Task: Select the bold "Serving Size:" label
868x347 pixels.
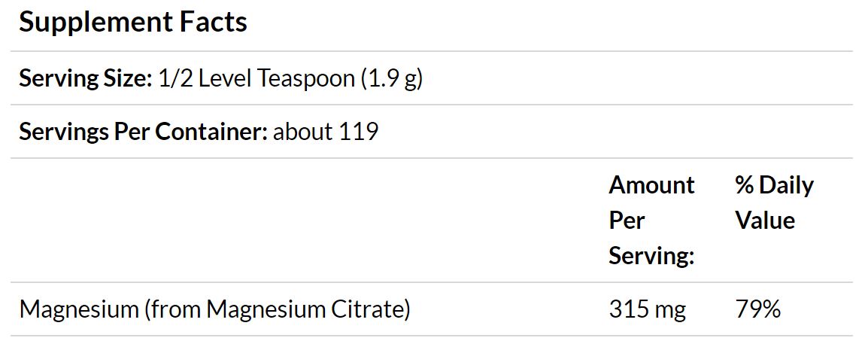Action: pos(85,79)
